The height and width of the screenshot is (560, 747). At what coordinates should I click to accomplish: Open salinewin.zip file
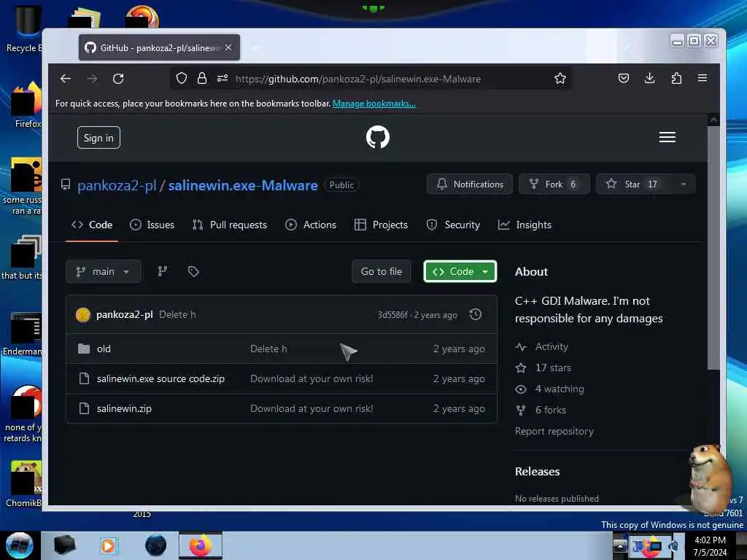124,408
